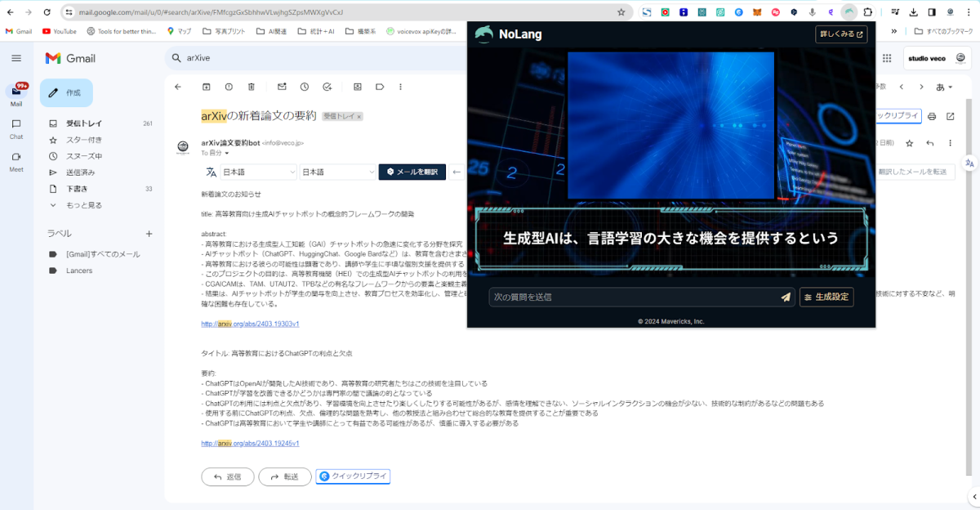Remove the 受信トレイ label from email
The width and height of the screenshot is (980, 510).
pos(359,117)
